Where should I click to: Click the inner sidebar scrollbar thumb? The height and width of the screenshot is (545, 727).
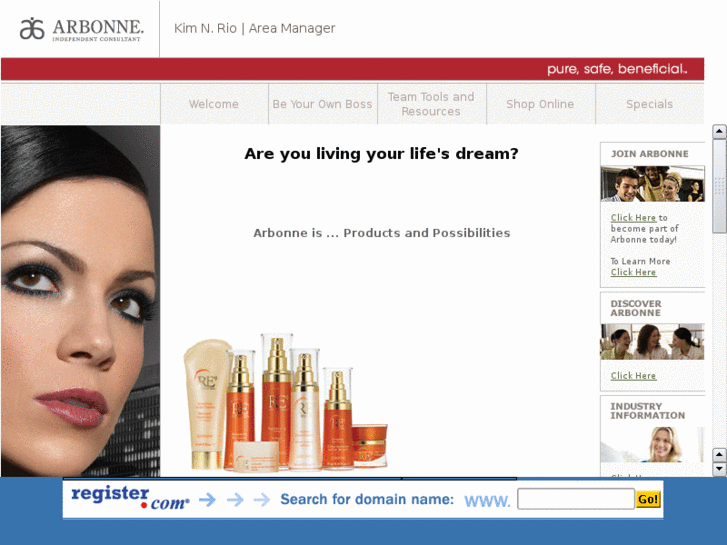(719, 186)
